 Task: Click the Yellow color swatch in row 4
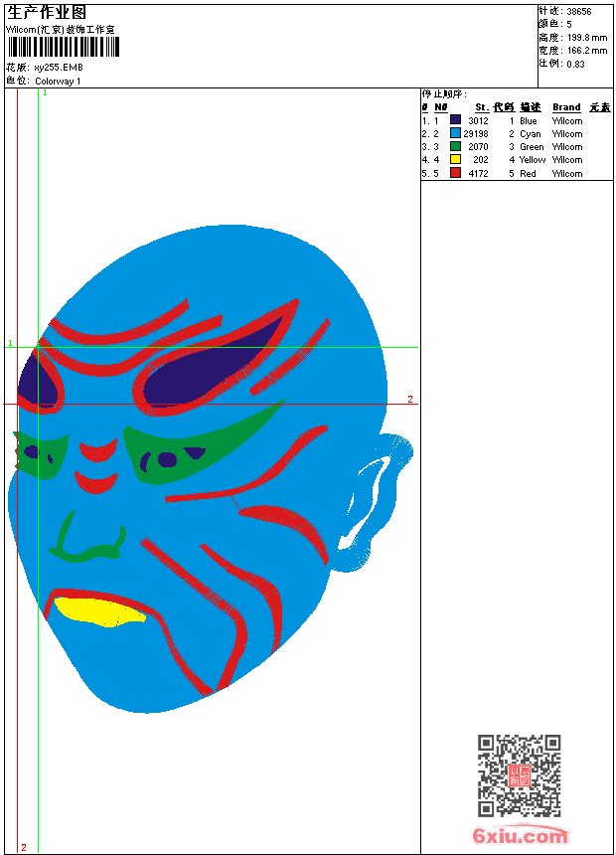455,159
